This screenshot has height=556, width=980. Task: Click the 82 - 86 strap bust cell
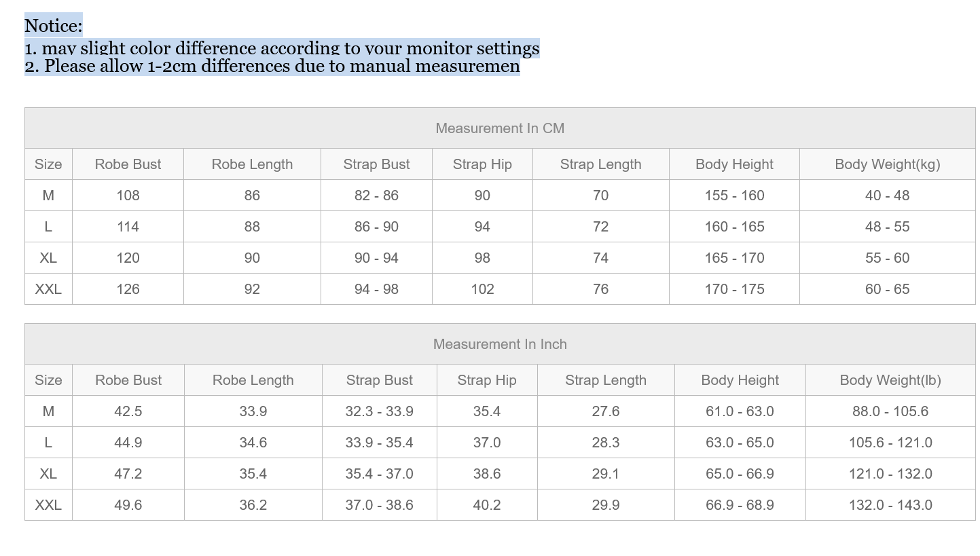(376, 196)
